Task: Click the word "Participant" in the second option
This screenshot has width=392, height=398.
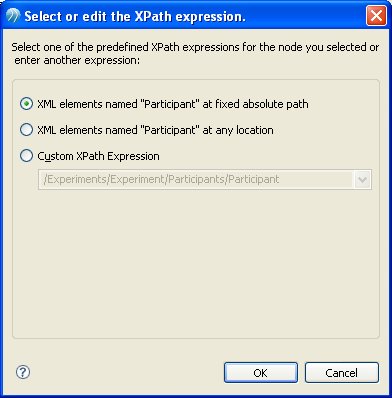Action: [x=169, y=130]
